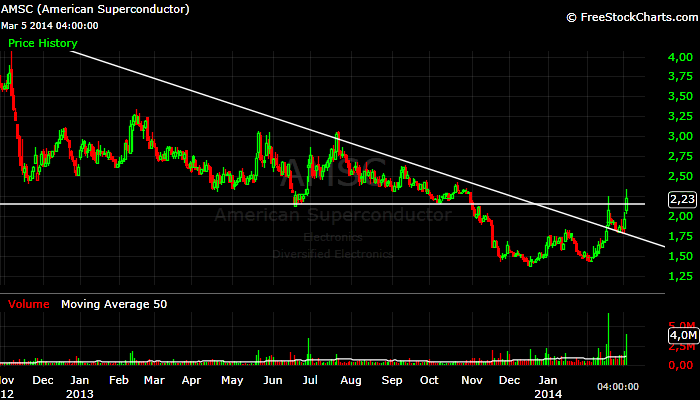The height and width of the screenshot is (400, 700).
Task: Click the Mar 5 2014 04:00:00 timestamp
Action: [x=49, y=26]
